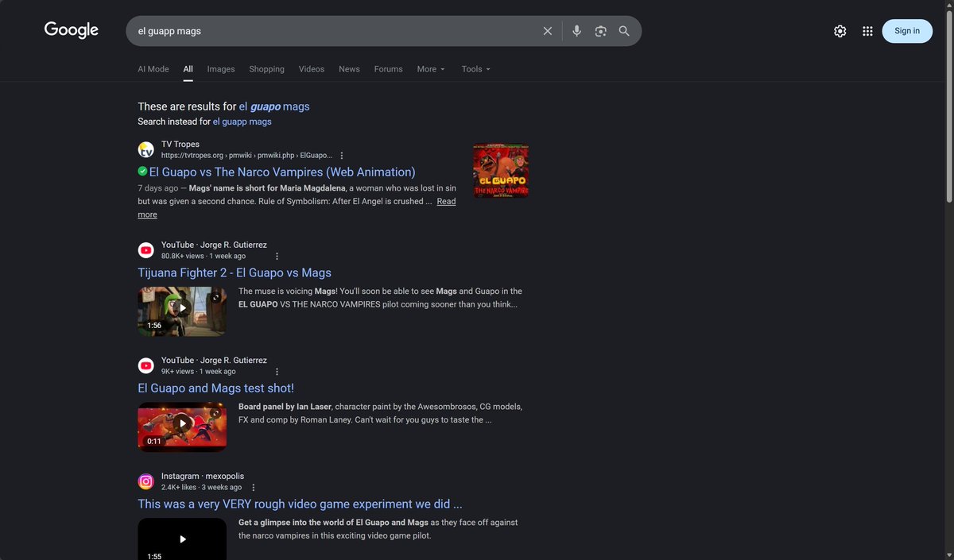
Task: Click the green verified checkmark on TV Tropes title
Action: click(142, 172)
